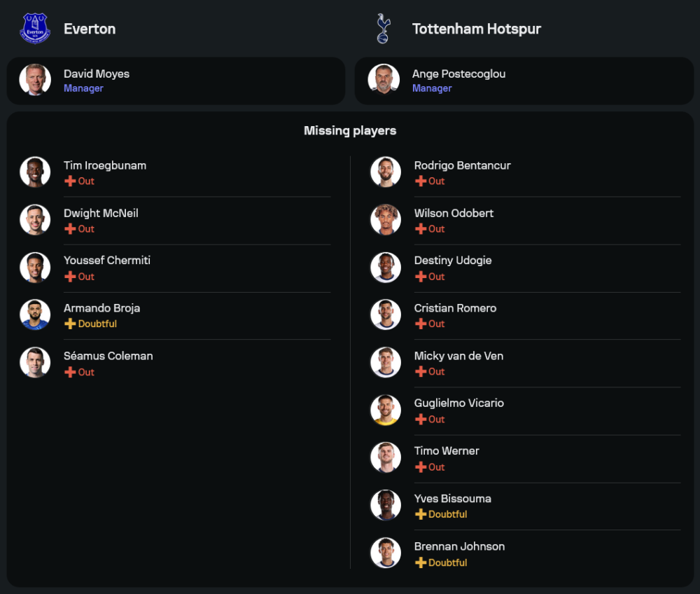Click the Tottenham Hotspur crest icon
Image resolution: width=700 pixels, height=594 pixels.
click(x=383, y=29)
